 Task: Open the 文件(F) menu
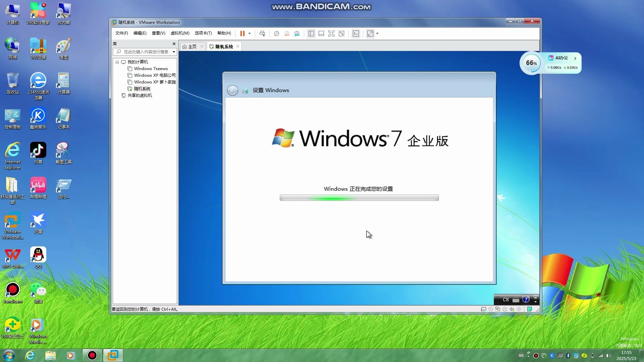coord(121,33)
